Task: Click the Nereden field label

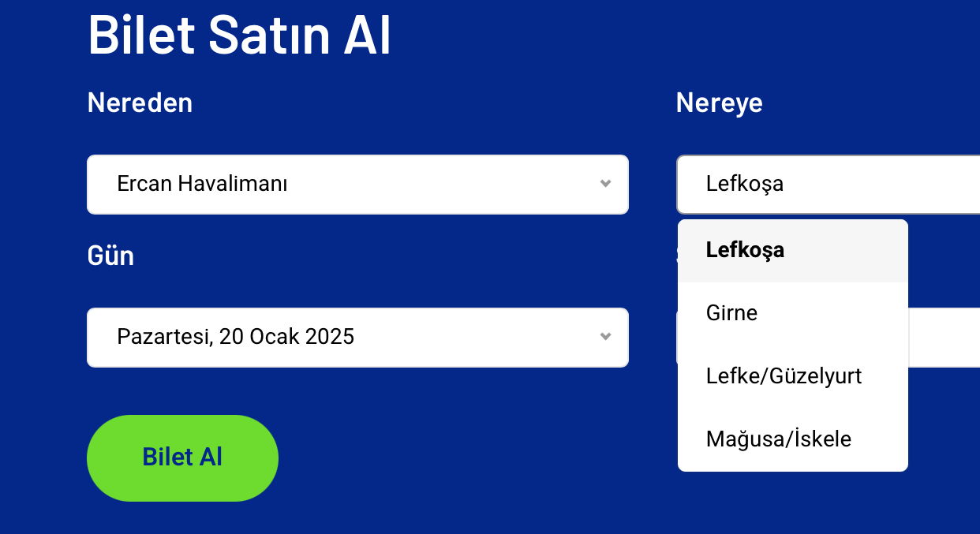Action: click(x=140, y=103)
